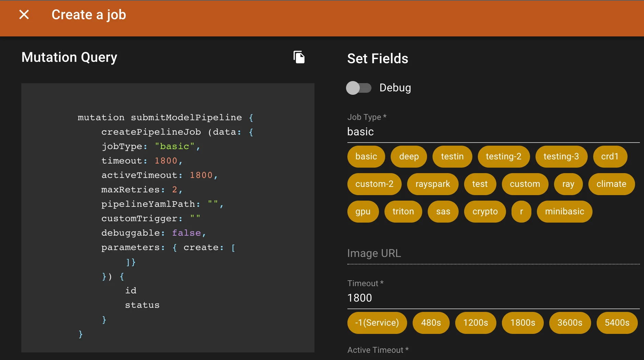
Task: Select the custom job type chip
Action: (525, 184)
